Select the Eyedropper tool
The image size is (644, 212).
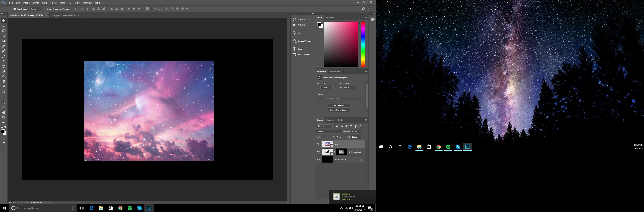[x=4, y=46]
